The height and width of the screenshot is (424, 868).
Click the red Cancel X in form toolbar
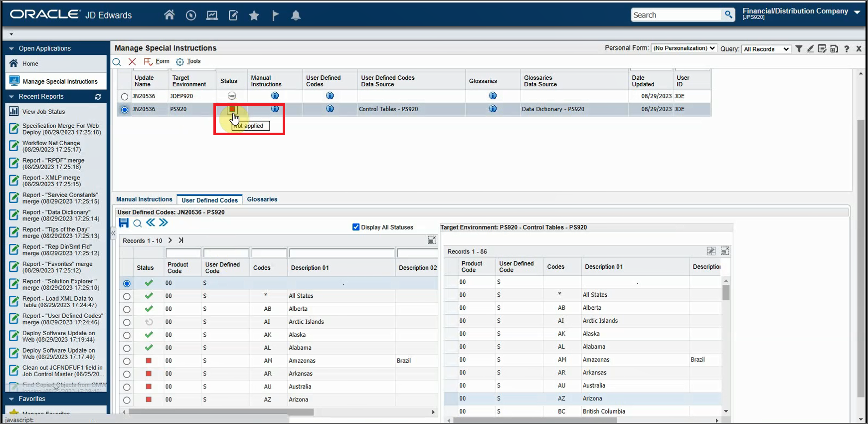[x=132, y=62]
